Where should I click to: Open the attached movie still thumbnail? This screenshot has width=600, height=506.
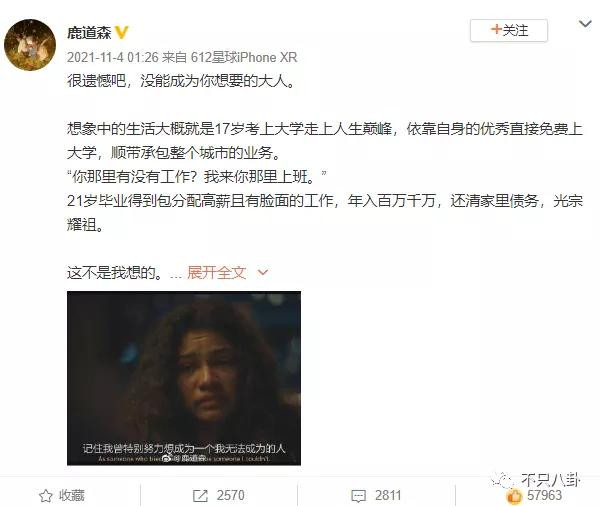[184, 378]
